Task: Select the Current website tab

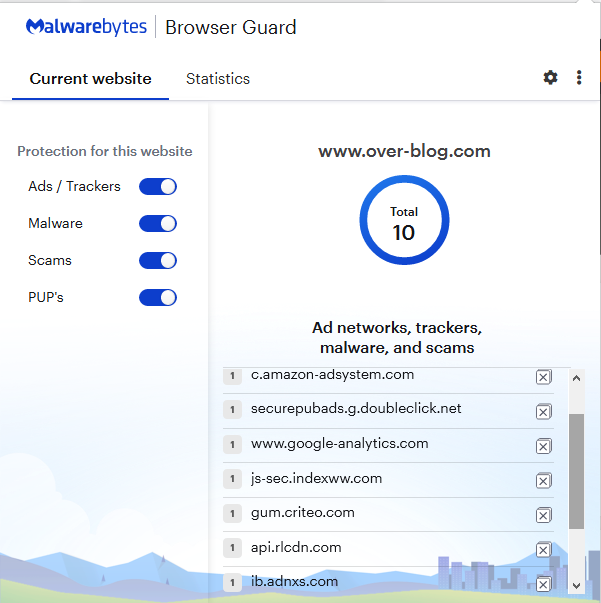Action: (x=90, y=79)
